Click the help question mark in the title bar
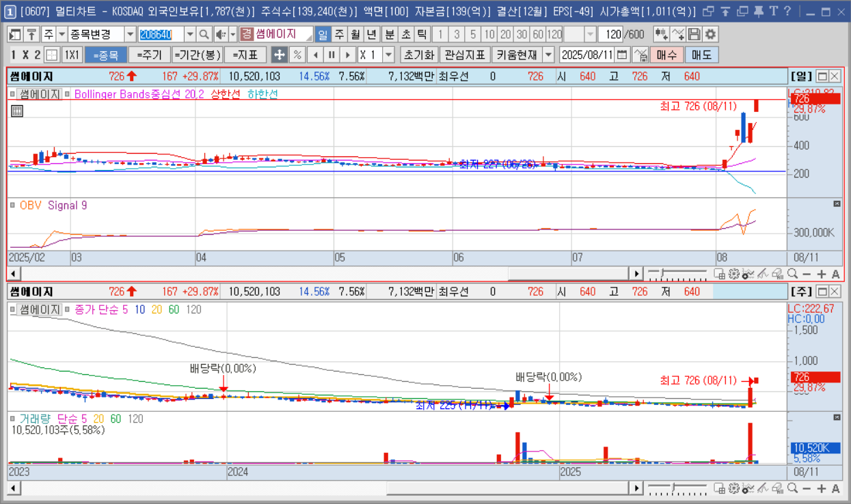 click(x=787, y=12)
